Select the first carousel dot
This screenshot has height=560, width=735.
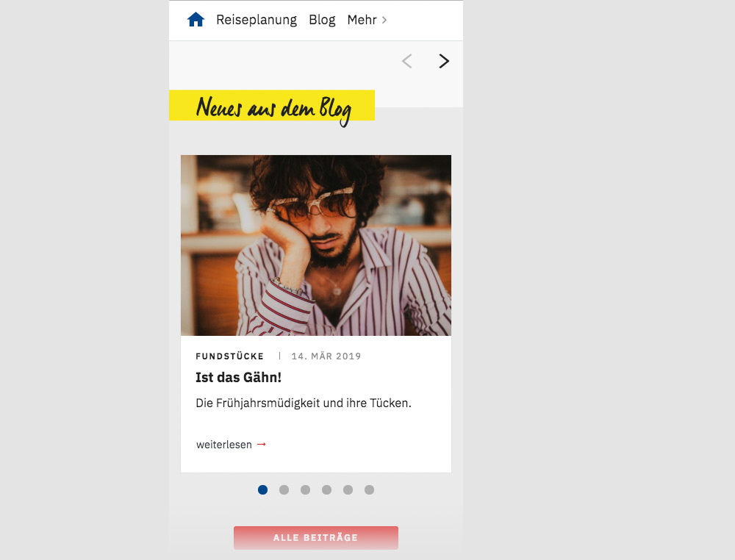tap(263, 489)
